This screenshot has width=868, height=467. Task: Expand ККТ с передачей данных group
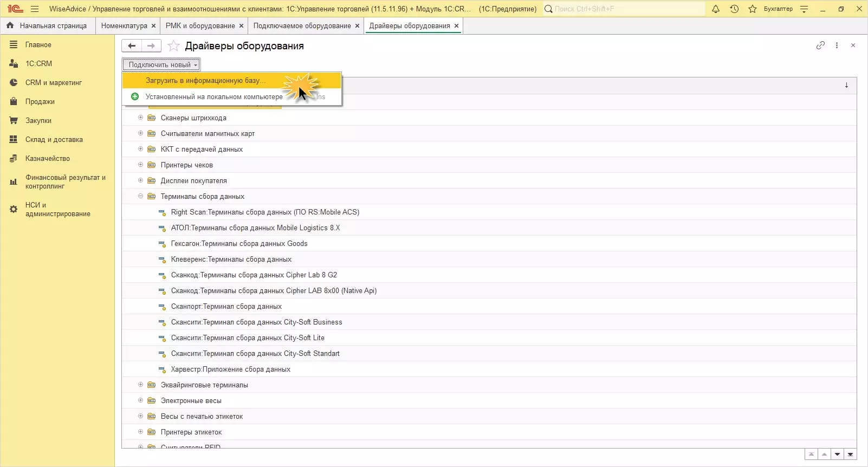[x=140, y=149]
